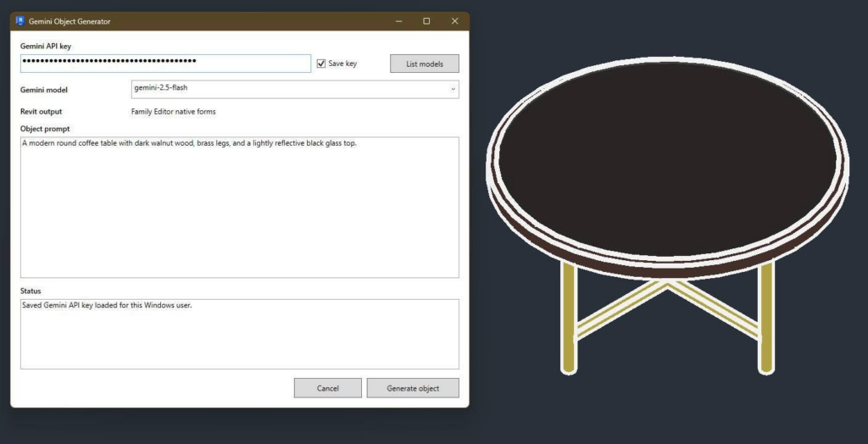Click the 'Gemini API key' label
This screenshot has height=444, width=868.
[x=46, y=46]
